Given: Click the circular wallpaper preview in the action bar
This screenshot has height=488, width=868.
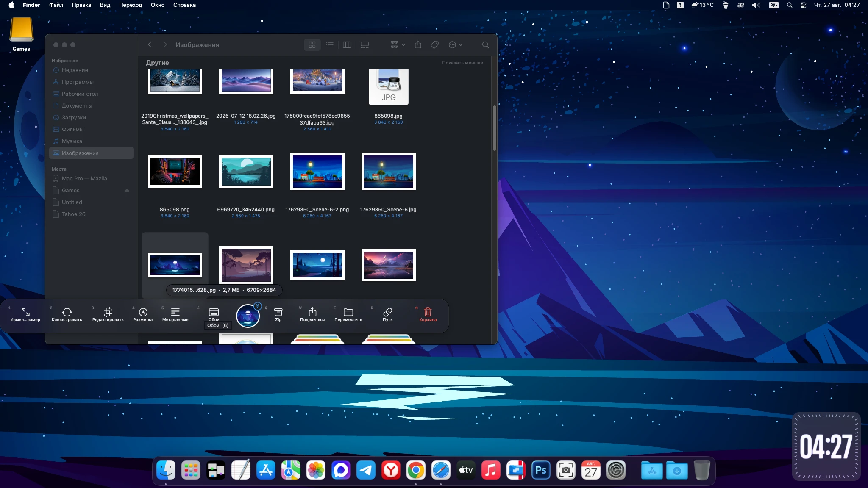Looking at the screenshot, I should pos(248,316).
